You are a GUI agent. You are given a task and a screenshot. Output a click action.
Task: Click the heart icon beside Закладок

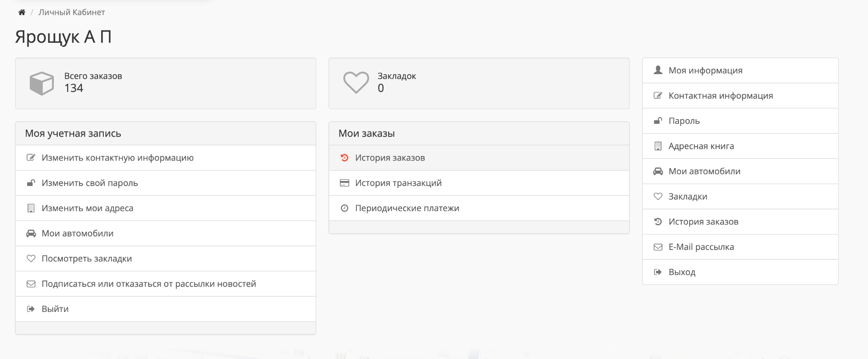pyautogui.click(x=356, y=83)
